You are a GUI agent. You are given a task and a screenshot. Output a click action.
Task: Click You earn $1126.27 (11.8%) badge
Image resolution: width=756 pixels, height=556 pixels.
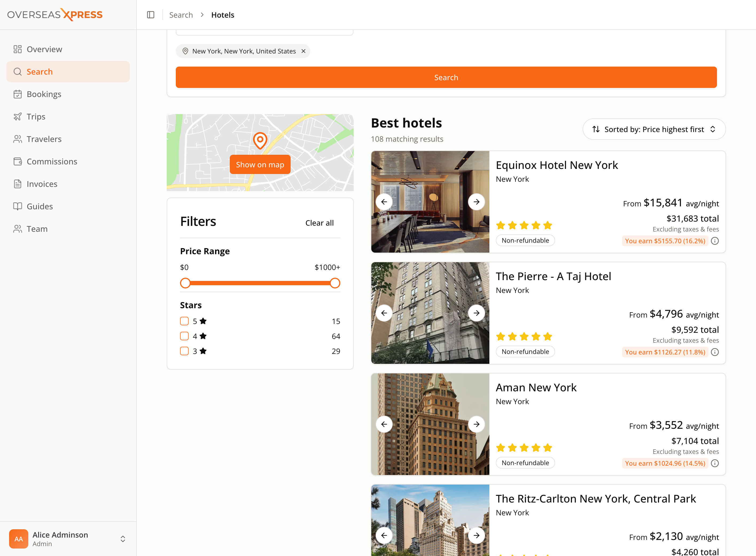665,352
